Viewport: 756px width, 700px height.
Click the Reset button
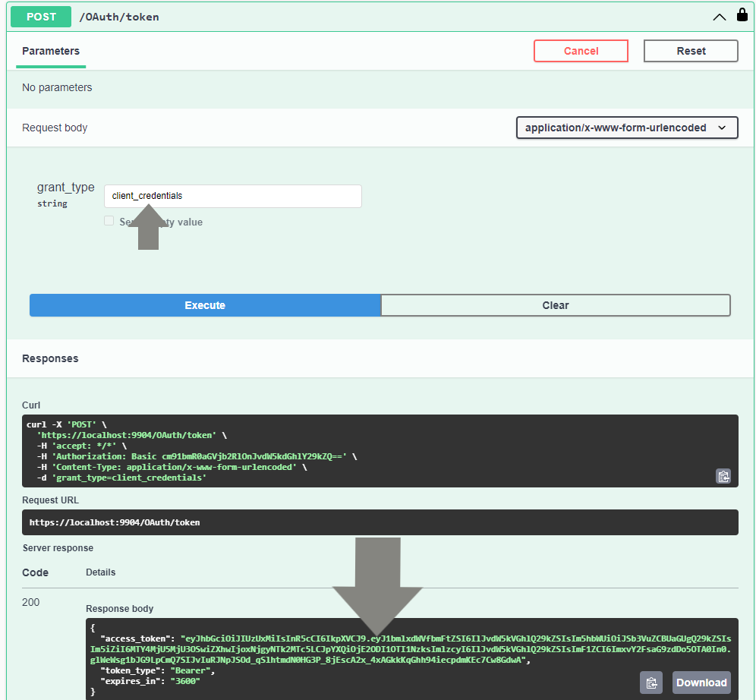691,51
